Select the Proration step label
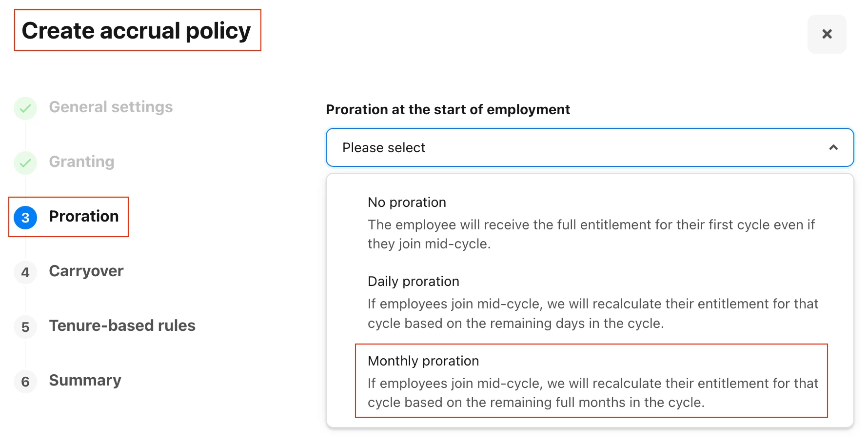This screenshot has height=447, width=868. point(84,216)
